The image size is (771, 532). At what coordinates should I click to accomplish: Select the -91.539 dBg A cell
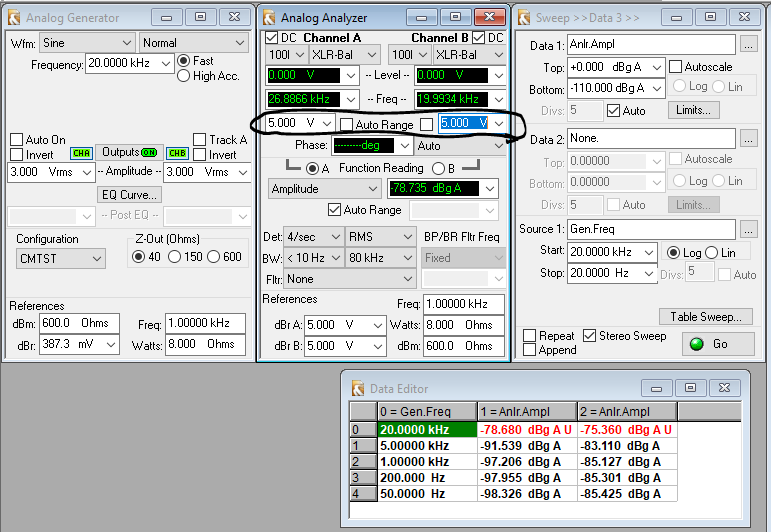pyautogui.click(x=527, y=446)
